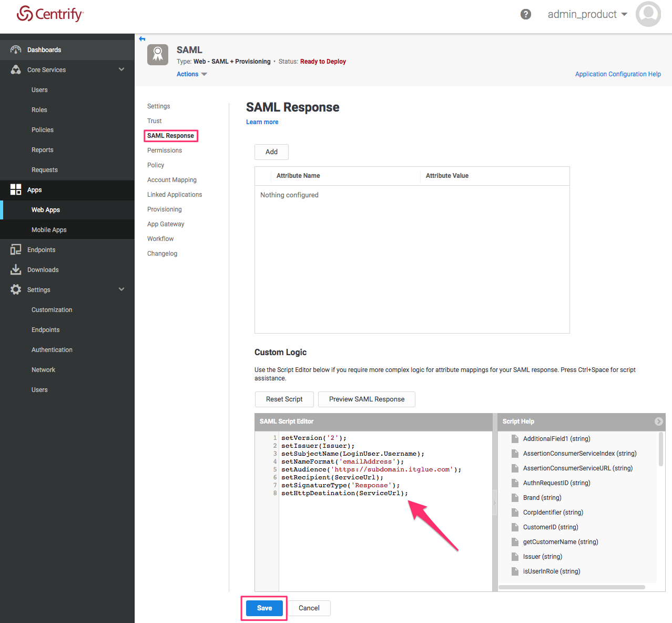Click the help question mark icon

[525, 14]
